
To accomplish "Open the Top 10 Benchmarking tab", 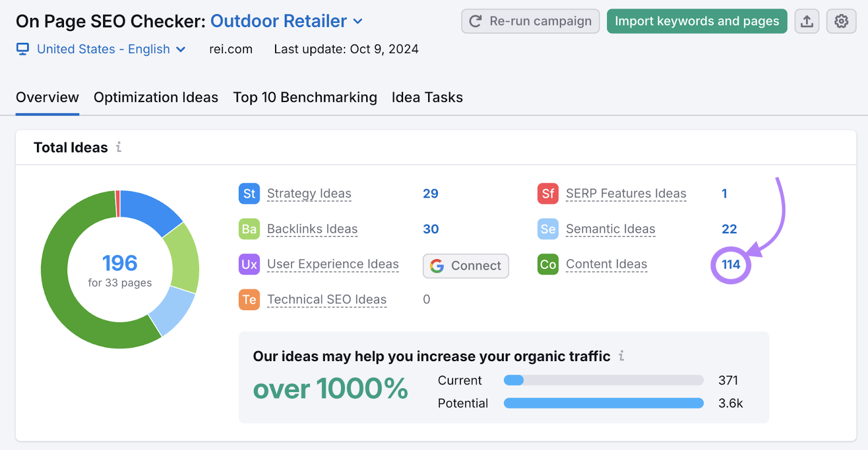I will point(305,98).
